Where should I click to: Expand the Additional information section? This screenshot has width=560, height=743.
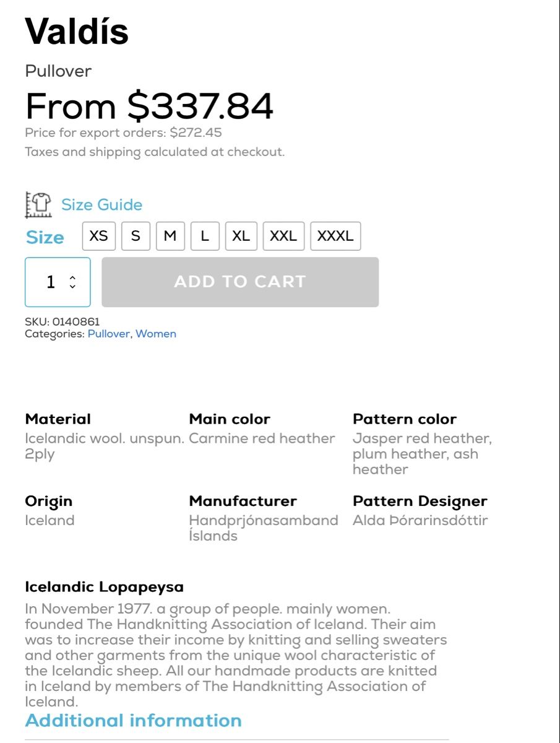coord(133,721)
